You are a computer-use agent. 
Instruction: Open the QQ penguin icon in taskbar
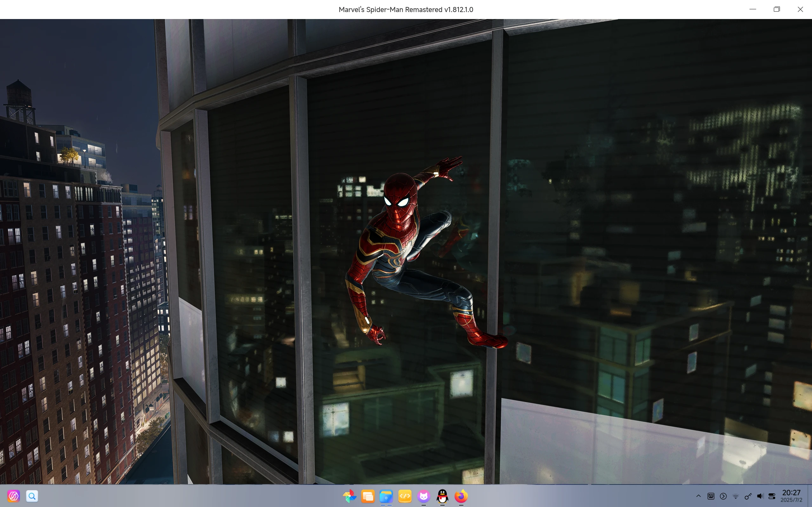point(443,496)
